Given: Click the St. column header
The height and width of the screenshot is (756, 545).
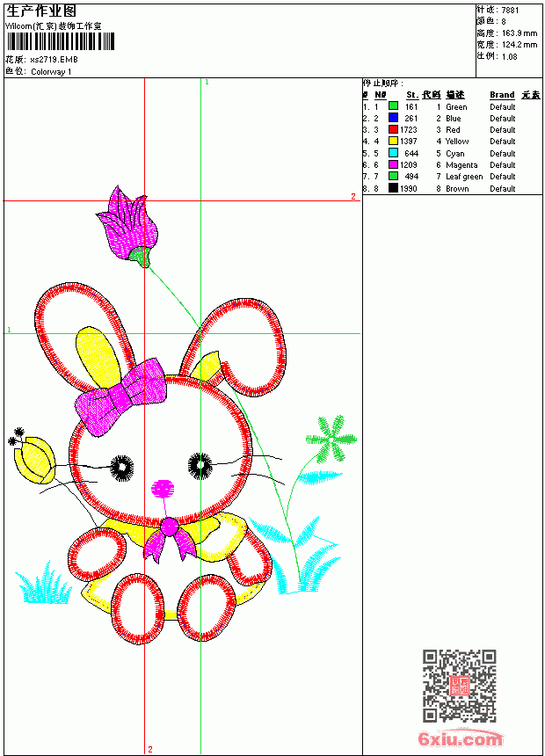Looking at the screenshot, I should [x=412, y=95].
